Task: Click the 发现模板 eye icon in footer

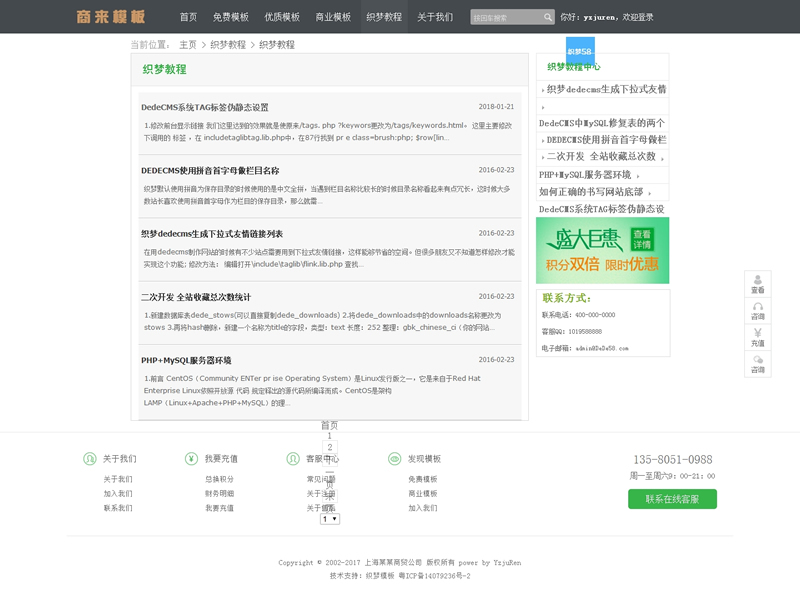Action: [x=394, y=459]
